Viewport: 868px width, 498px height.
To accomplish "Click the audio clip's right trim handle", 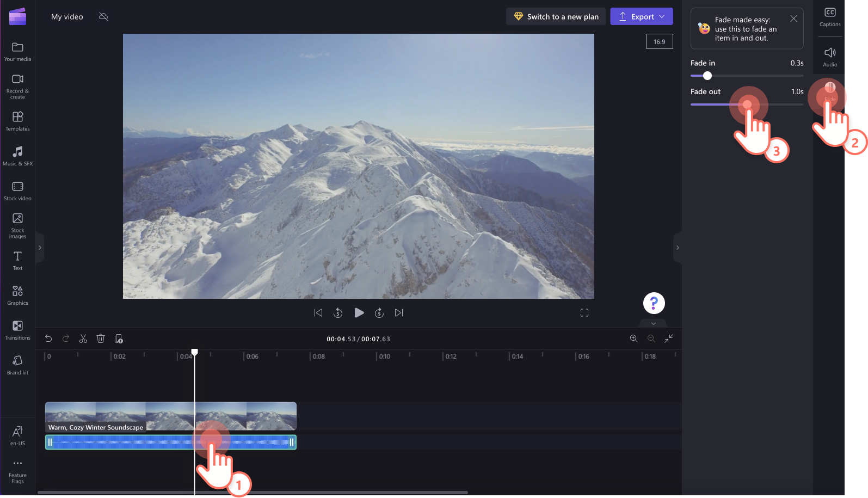I will (x=292, y=442).
